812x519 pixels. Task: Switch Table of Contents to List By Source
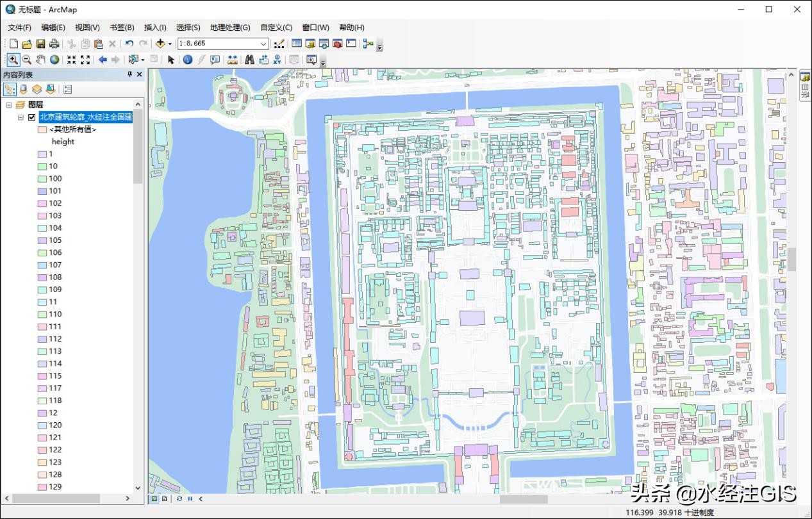23,89
